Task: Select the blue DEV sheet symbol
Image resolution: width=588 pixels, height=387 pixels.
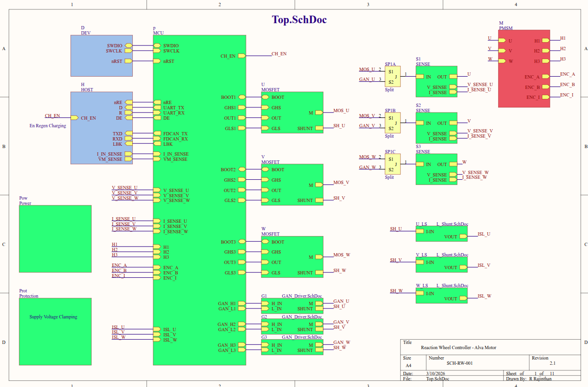Action: 102,56
